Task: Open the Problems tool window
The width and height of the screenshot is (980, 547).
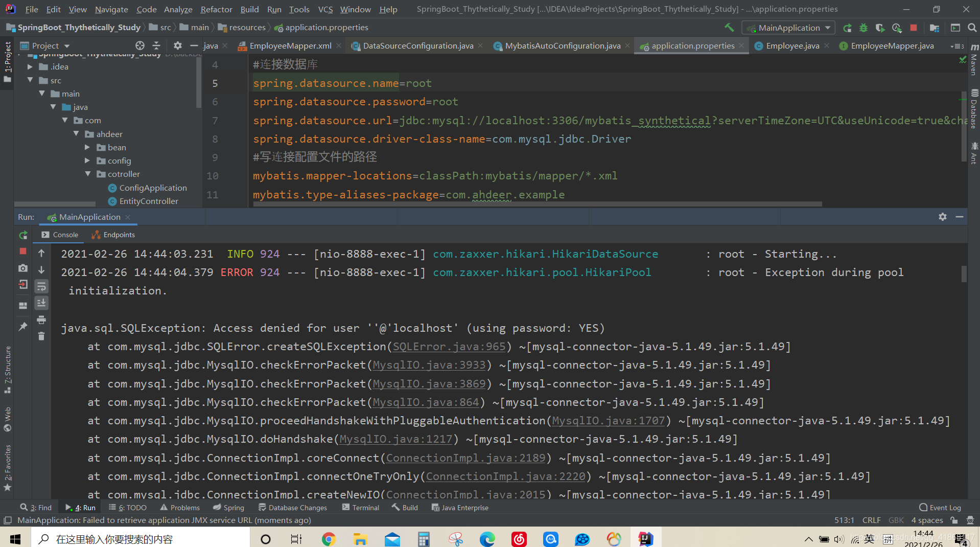Action: [180, 508]
